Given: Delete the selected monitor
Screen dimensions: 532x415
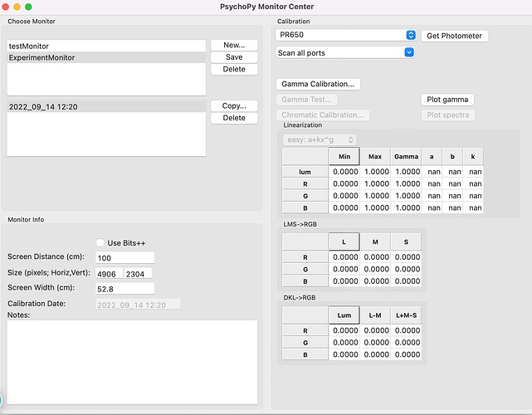Looking at the screenshot, I should pos(234,69).
